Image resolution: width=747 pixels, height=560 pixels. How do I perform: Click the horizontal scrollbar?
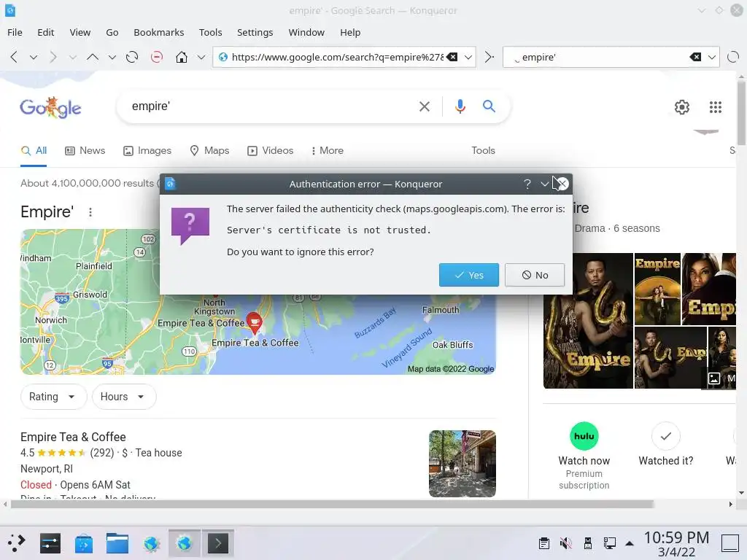(x=332, y=505)
